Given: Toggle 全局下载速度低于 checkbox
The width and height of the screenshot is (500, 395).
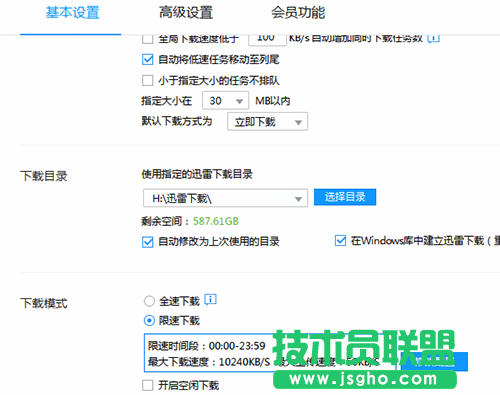Looking at the screenshot, I should (147, 39).
